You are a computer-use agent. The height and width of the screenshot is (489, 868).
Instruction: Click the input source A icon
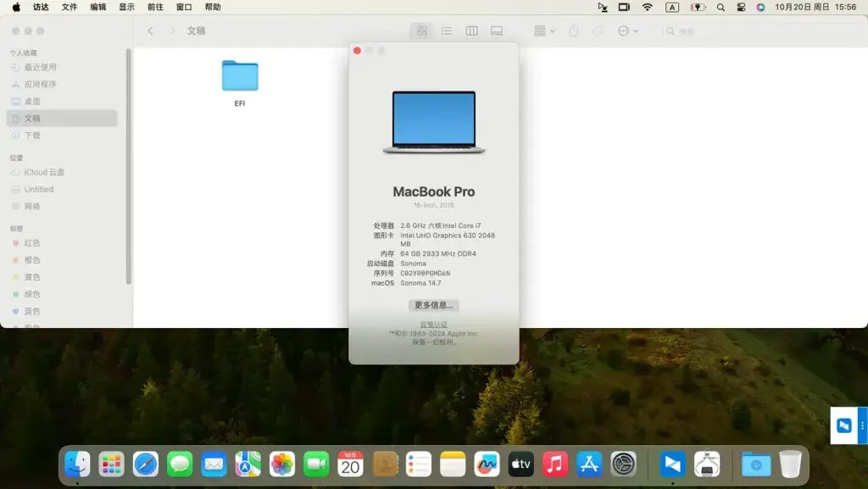(x=672, y=7)
